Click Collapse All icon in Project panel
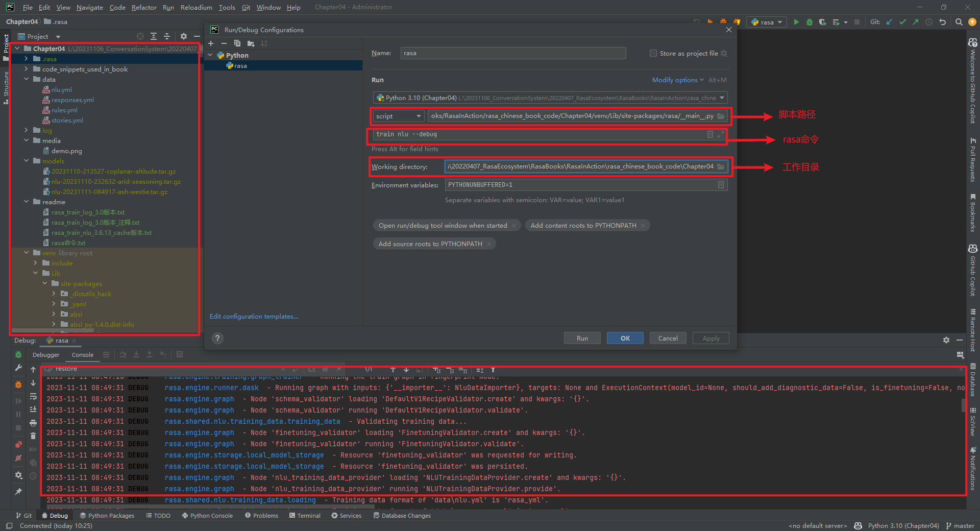This screenshot has width=980, height=531. point(167,36)
